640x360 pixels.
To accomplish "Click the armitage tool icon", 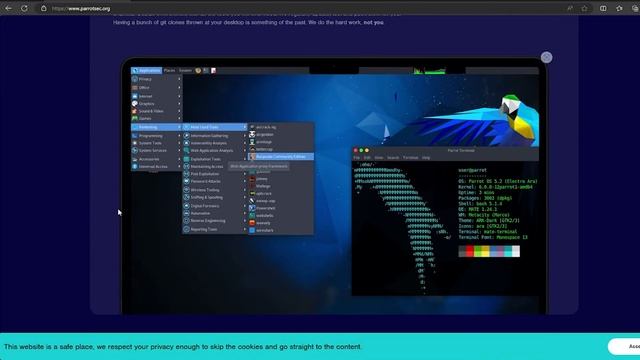I will click(252, 142).
